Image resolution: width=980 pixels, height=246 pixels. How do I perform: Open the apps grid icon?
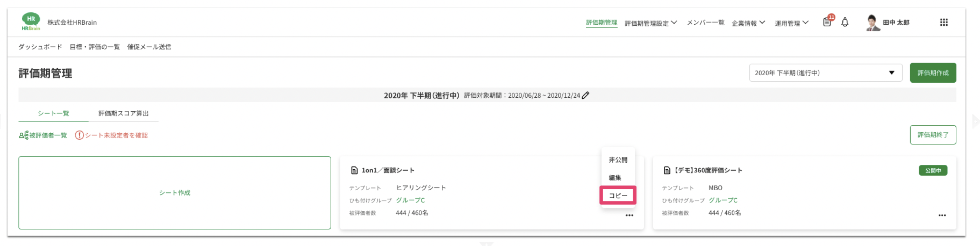click(943, 22)
